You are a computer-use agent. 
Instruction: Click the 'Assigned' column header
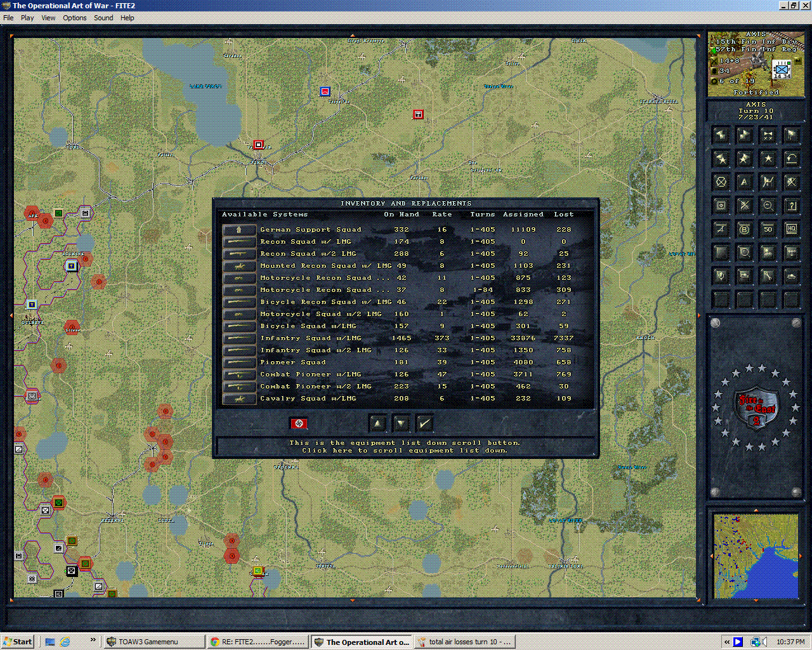coord(523,215)
